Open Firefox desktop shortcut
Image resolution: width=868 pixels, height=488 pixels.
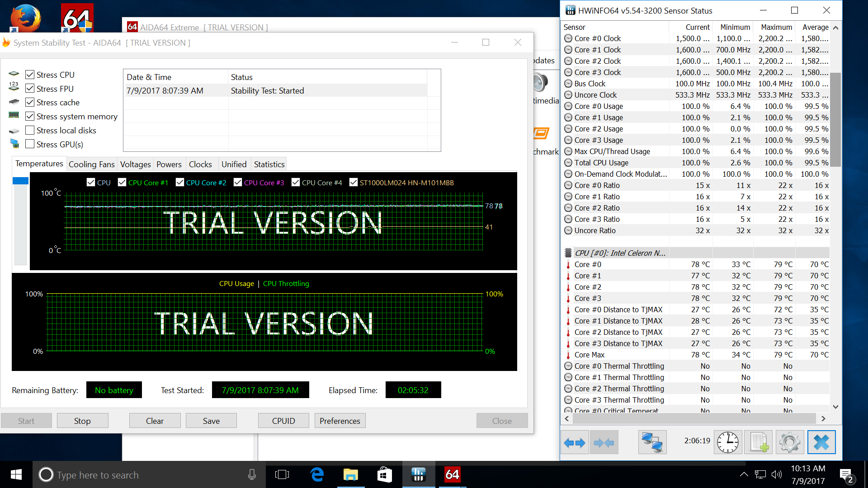pyautogui.click(x=25, y=18)
